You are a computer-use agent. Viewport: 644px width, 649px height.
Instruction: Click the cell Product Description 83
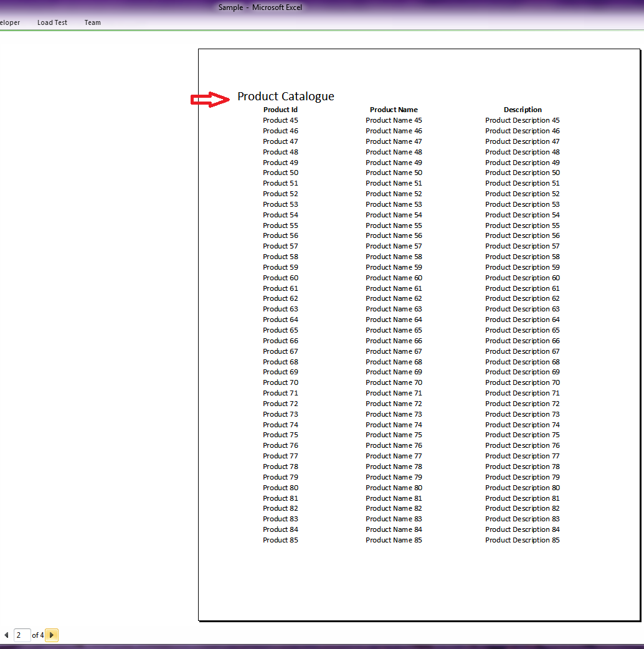523,519
